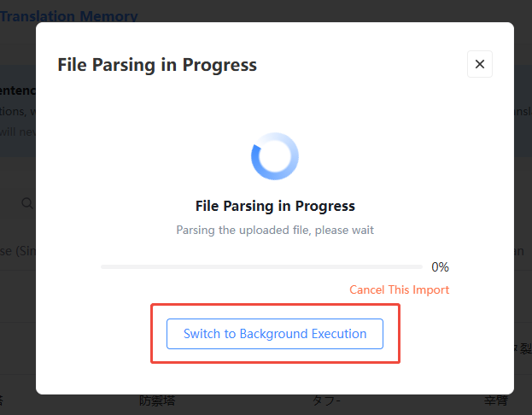Click the file parsing progress bar

click(261, 267)
